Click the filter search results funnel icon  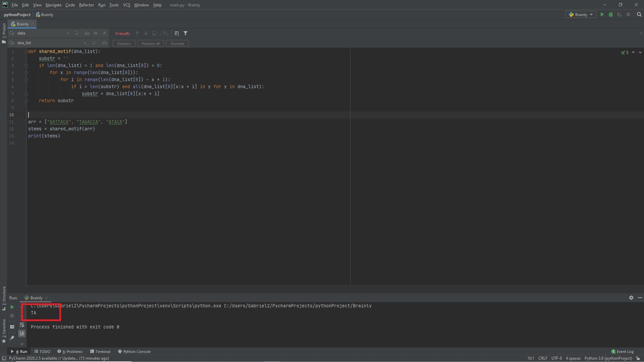pos(185,34)
